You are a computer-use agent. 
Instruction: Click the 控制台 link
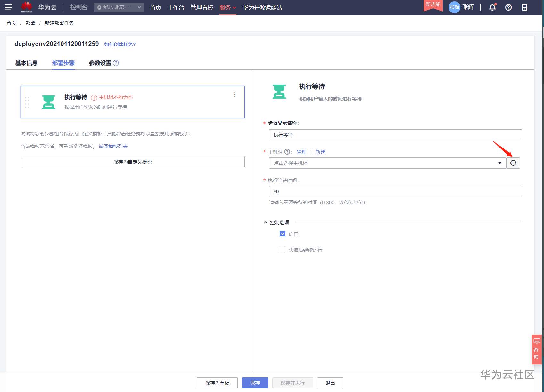click(x=79, y=7)
